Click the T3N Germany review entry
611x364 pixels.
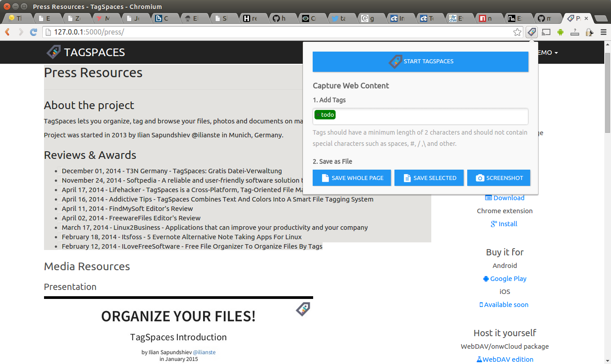tap(172, 171)
